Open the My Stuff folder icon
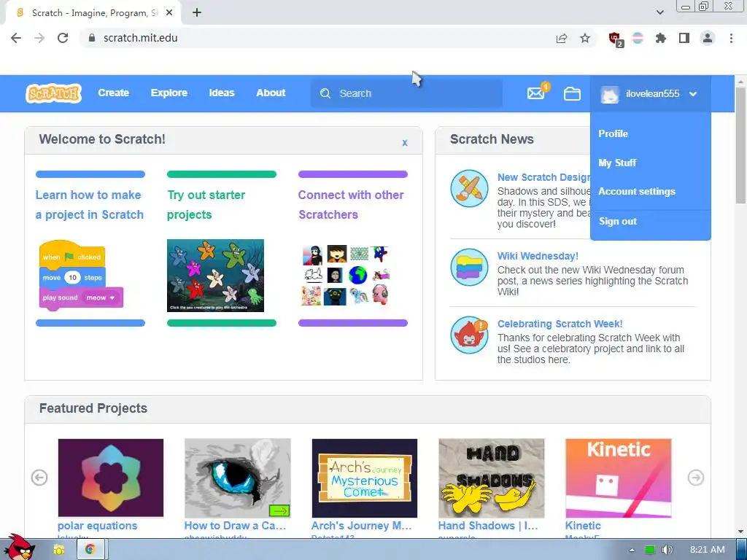The height and width of the screenshot is (560, 747). point(572,94)
